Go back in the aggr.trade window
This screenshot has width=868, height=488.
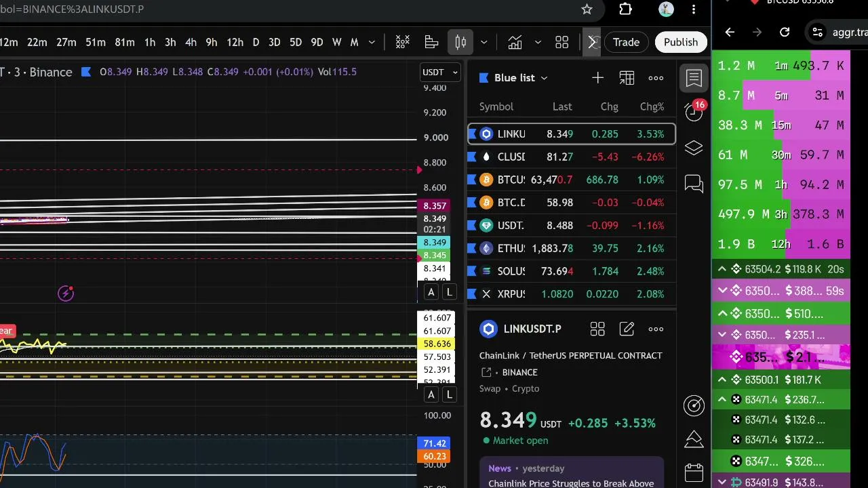point(730,32)
